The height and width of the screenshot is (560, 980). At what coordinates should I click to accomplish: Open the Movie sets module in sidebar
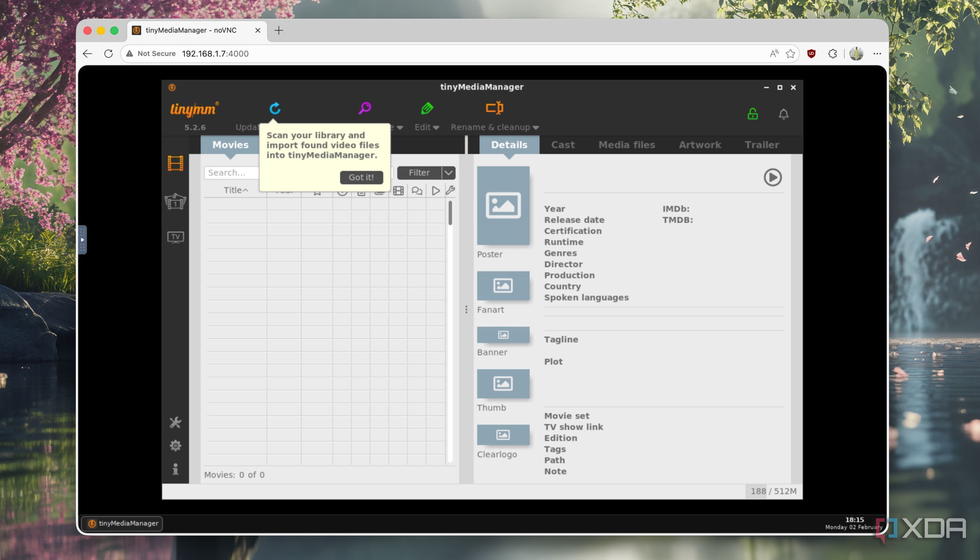point(175,202)
